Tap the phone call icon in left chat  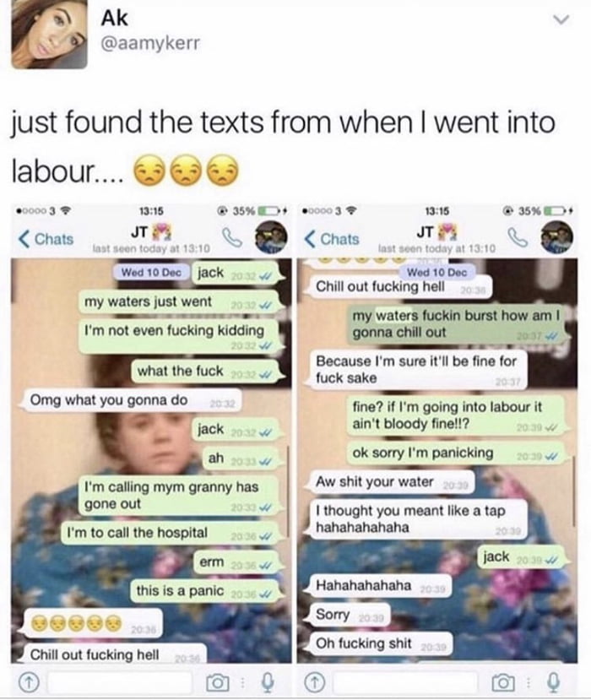pyautogui.click(x=232, y=238)
